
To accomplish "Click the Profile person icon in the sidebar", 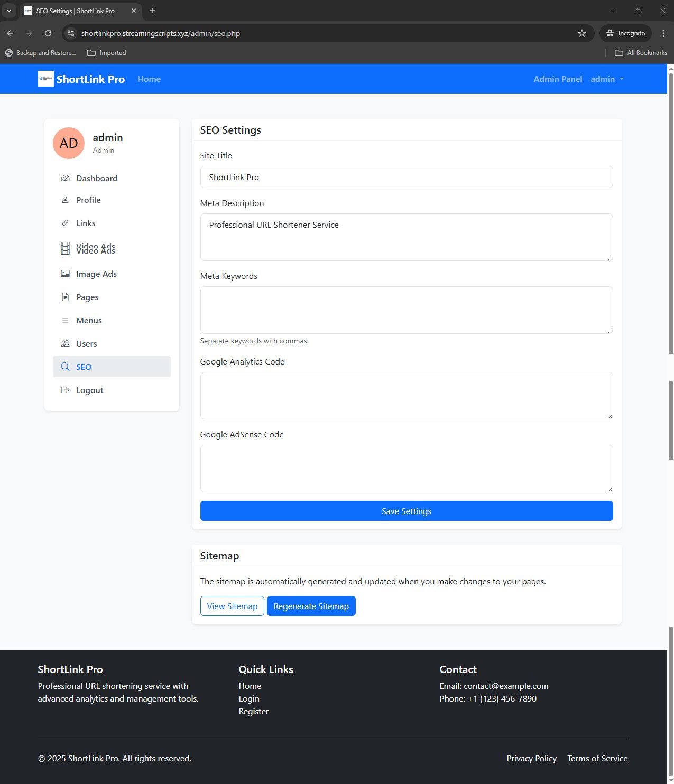I will click(x=65, y=200).
